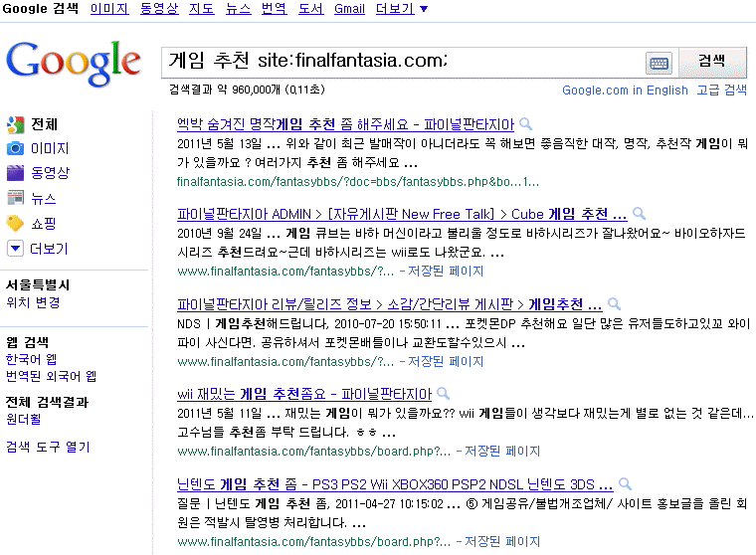Click the result count text 약 960,000개
The height and width of the screenshot is (555, 756).
249,90
